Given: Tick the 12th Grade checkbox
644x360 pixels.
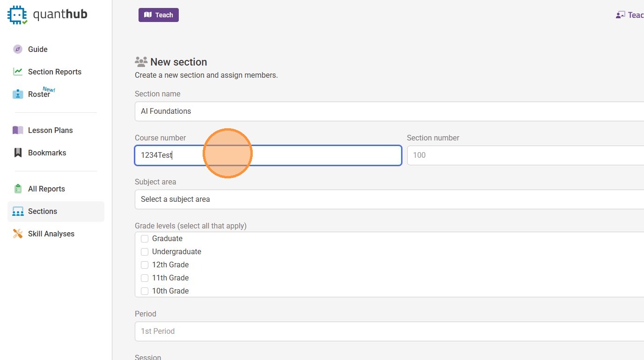Looking at the screenshot, I should click(x=145, y=265).
